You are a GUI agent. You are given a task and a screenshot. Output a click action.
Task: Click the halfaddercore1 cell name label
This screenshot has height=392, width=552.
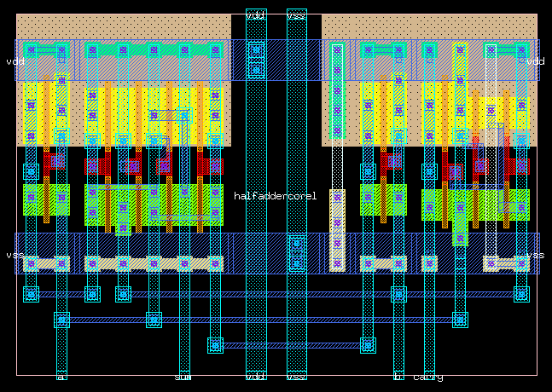275,196
